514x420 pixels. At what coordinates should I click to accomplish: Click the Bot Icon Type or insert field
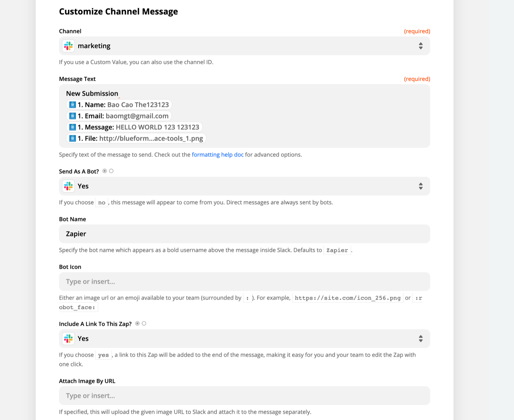click(x=244, y=282)
